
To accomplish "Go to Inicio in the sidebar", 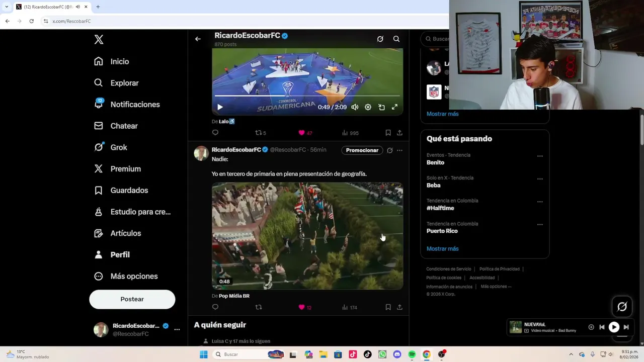I will point(112,61).
